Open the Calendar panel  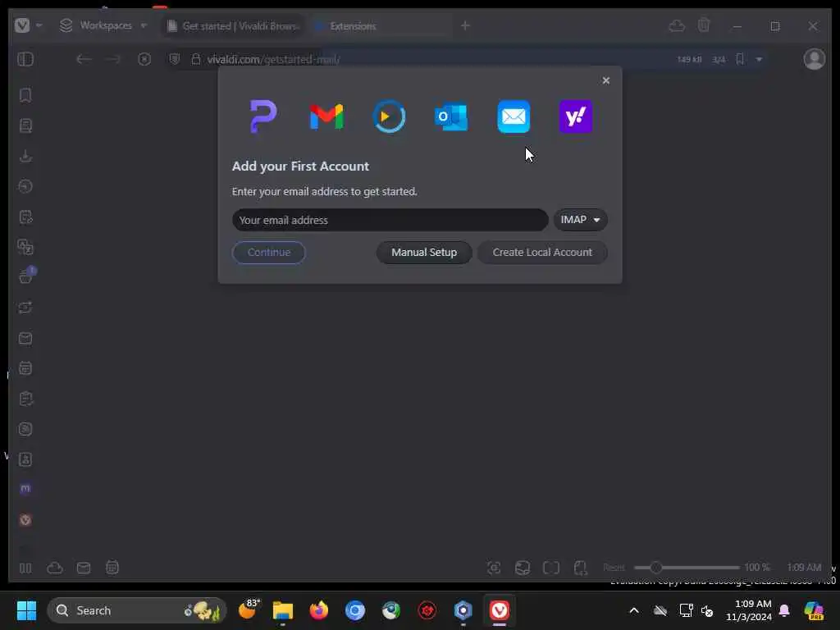(25, 368)
